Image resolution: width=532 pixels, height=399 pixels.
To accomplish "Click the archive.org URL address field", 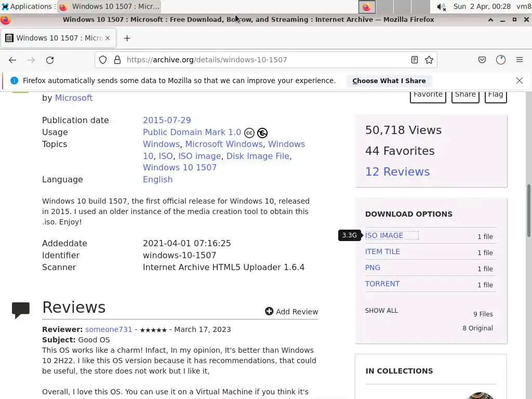I will point(265,60).
